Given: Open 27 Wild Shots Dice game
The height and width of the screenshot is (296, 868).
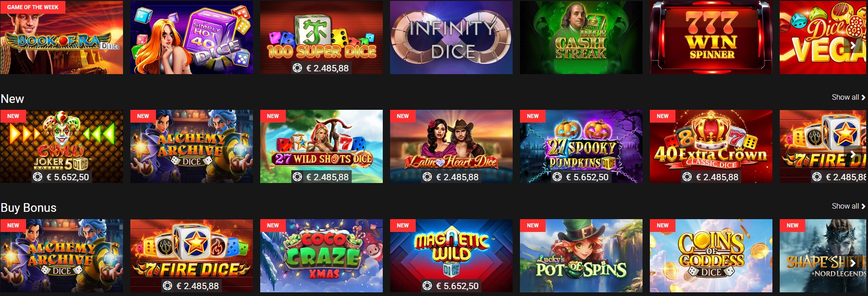Looking at the screenshot, I should (x=321, y=146).
